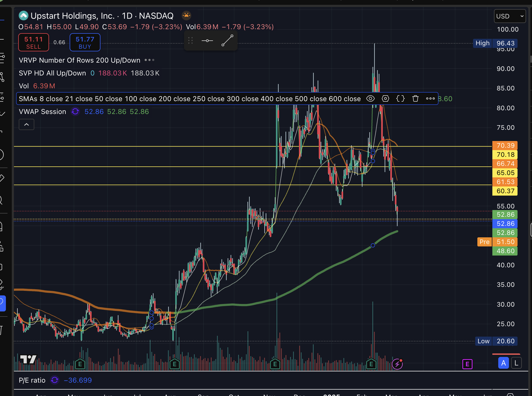The image size is (532, 396).
Task: Click the SELL 51.11 button
Action: click(33, 43)
